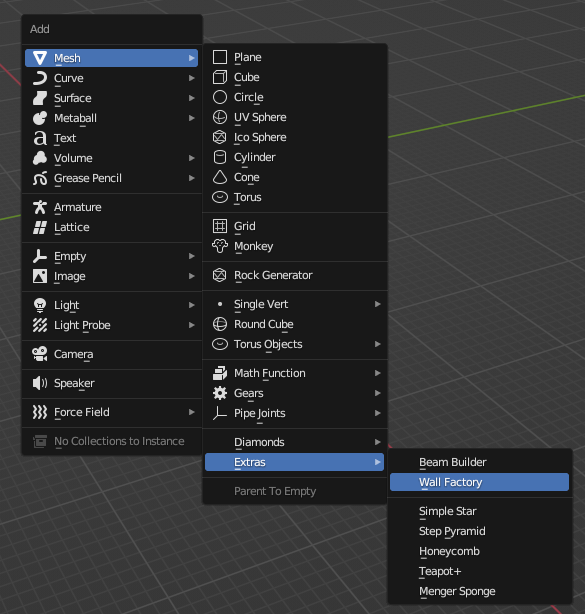The height and width of the screenshot is (614, 585).
Task: Click the Monkey mesh icon
Action: click(x=220, y=246)
